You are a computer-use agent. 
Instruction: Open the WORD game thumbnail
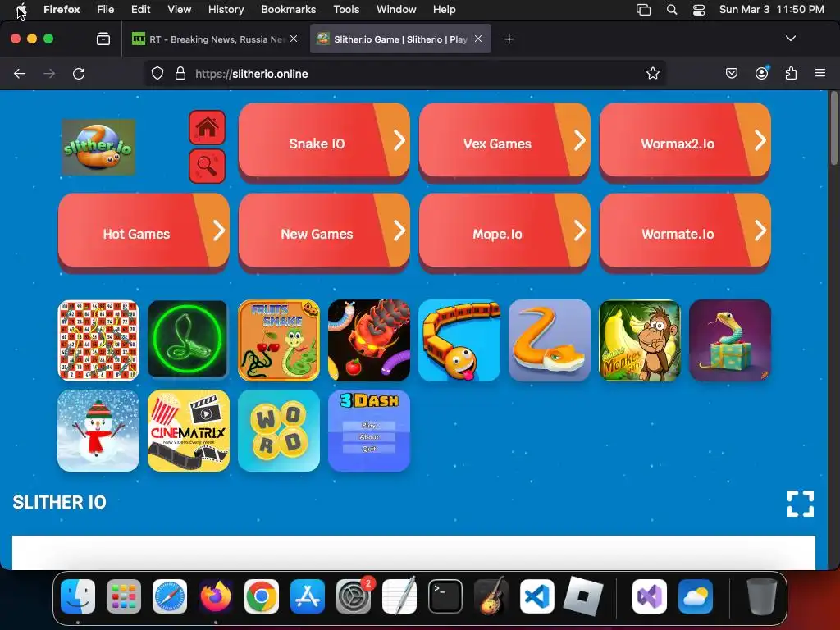tap(279, 431)
